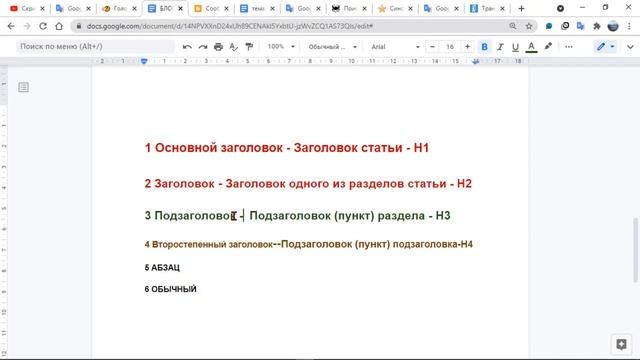The width and height of the screenshot is (640, 360).
Task: Activate the paint format tool
Action: (x=249, y=47)
